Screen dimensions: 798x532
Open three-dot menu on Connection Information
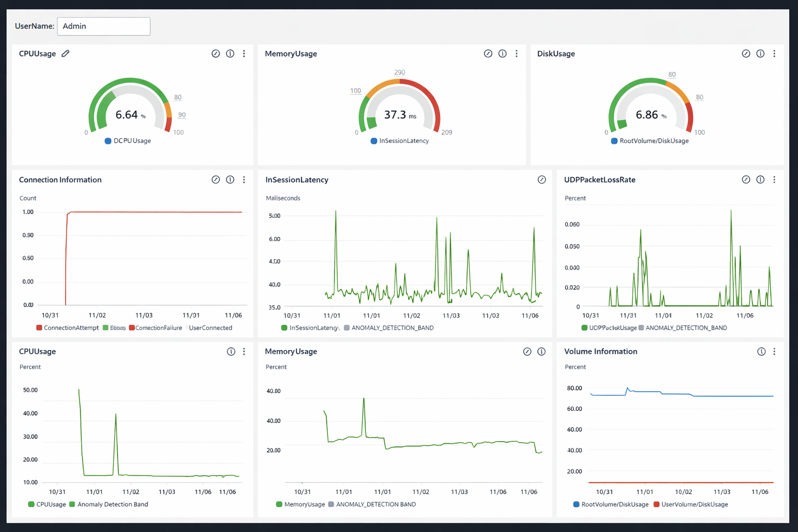point(244,180)
